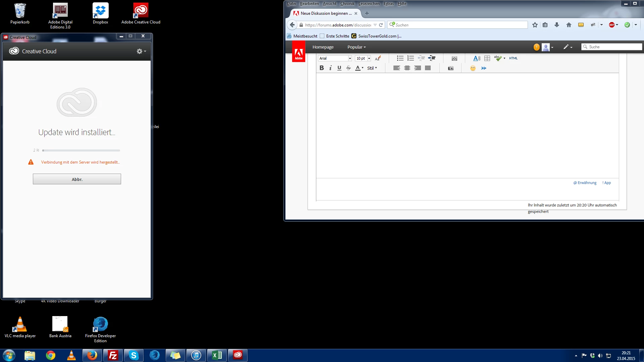Open Excel from the Windows taskbar
The width and height of the screenshot is (644, 362).
217,355
